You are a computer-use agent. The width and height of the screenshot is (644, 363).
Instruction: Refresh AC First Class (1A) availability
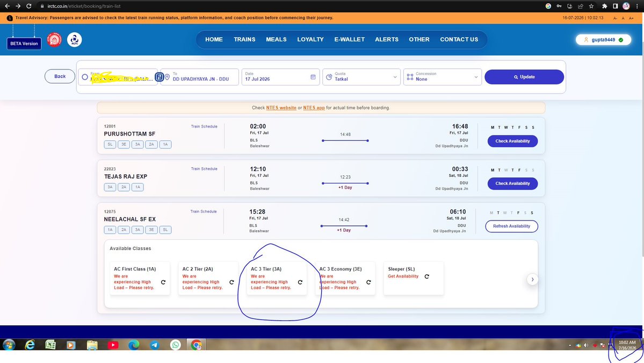163,282
